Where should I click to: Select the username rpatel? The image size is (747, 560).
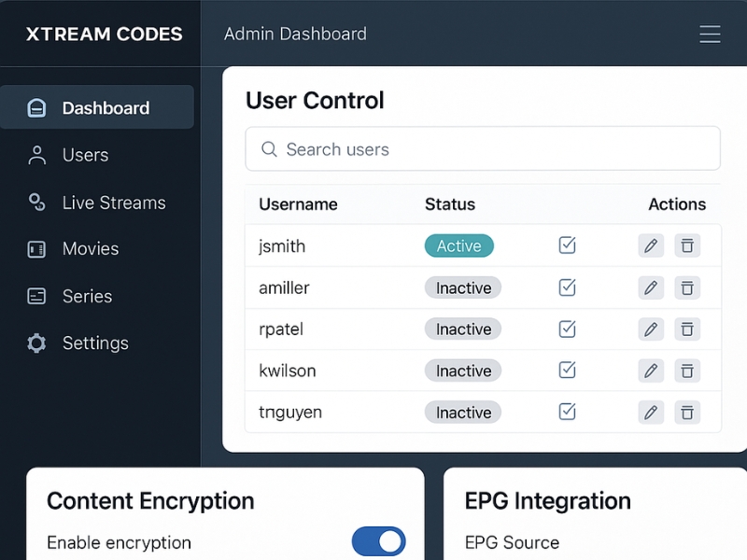tap(281, 329)
